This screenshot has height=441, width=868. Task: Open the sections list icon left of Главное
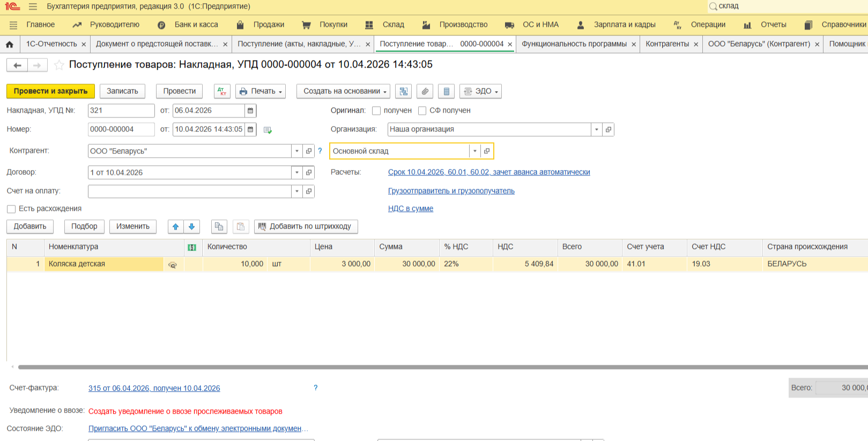[13, 25]
